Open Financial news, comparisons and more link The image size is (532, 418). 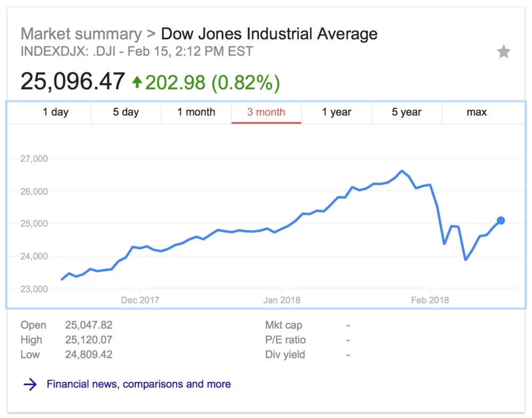pos(138,384)
